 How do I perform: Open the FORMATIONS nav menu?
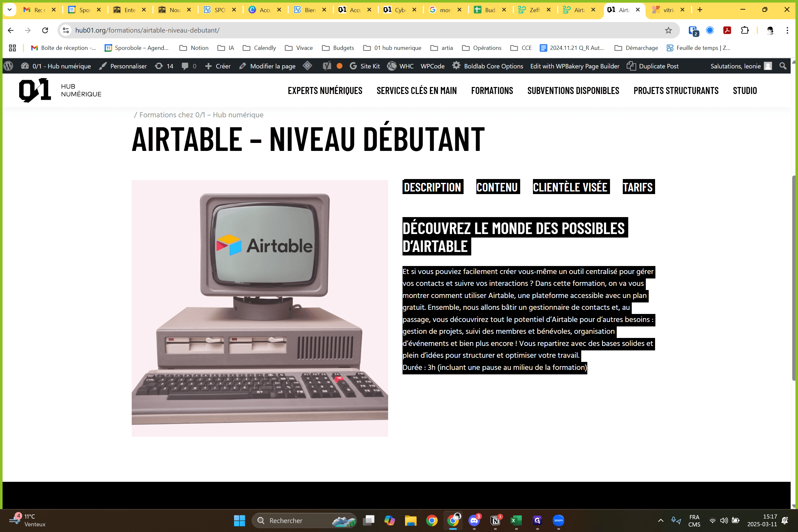tap(492, 90)
